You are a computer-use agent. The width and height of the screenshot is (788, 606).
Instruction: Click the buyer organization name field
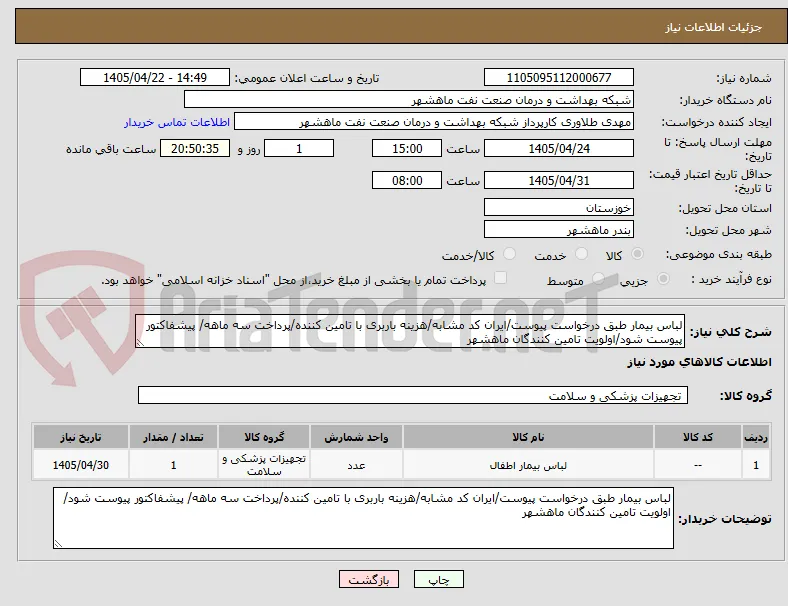(409, 99)
